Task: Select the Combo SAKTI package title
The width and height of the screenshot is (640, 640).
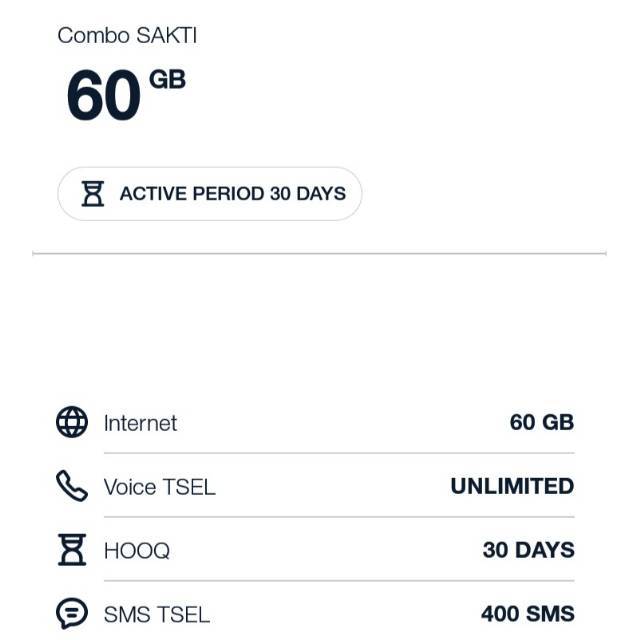Action: 127,35
